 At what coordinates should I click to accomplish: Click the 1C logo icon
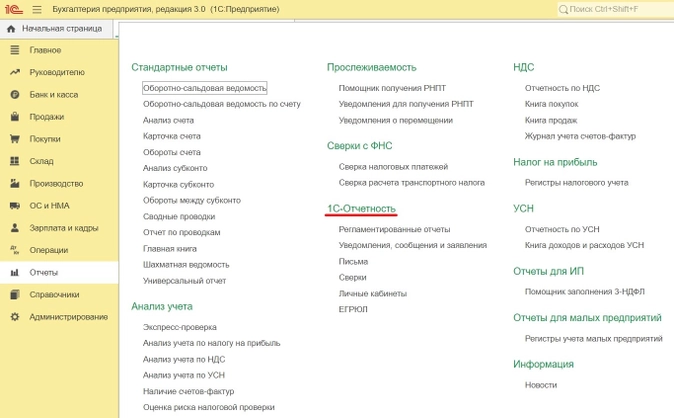(x=13, y=9)
